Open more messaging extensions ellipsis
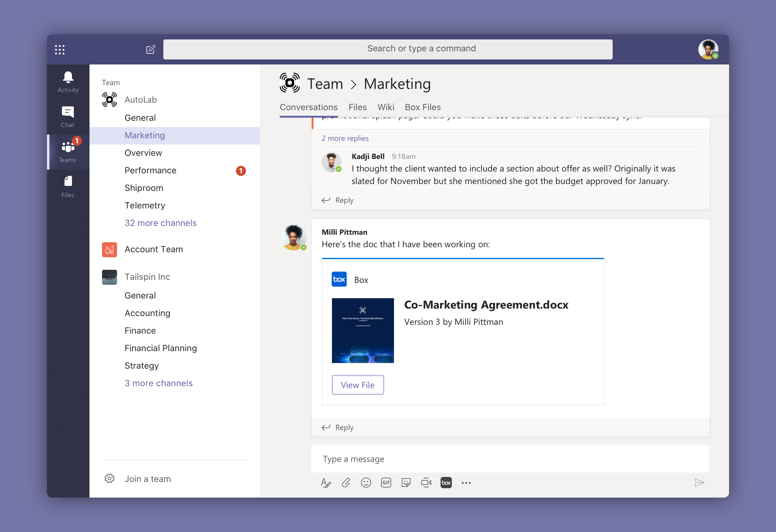 coord(466,483)
